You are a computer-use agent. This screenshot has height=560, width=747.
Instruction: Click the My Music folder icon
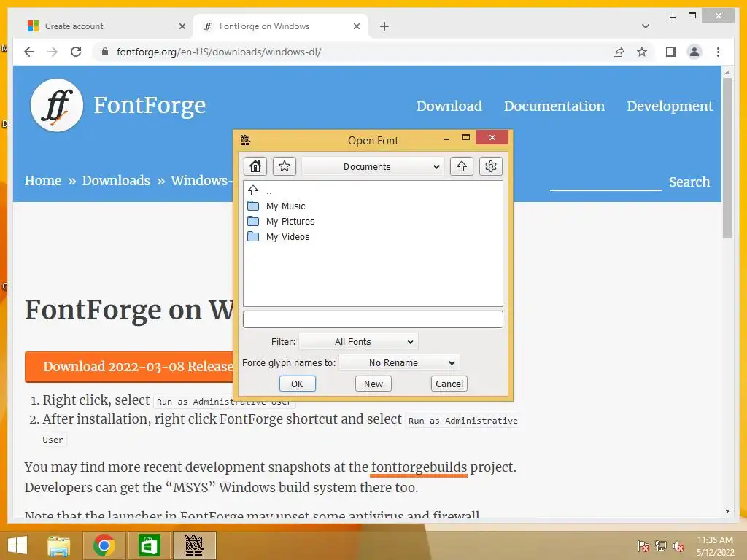(253, 206)
